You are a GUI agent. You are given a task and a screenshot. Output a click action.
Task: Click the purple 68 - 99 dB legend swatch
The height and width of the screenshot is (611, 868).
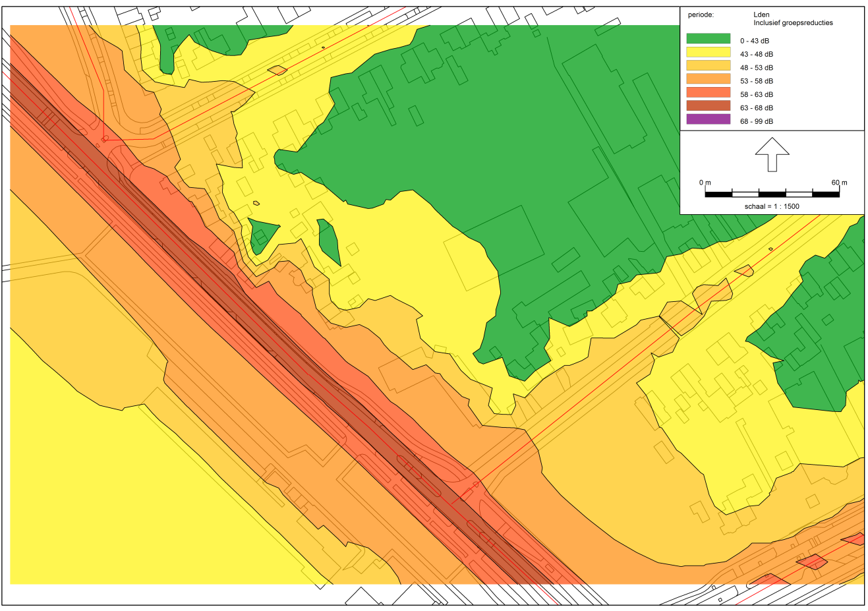709,119
